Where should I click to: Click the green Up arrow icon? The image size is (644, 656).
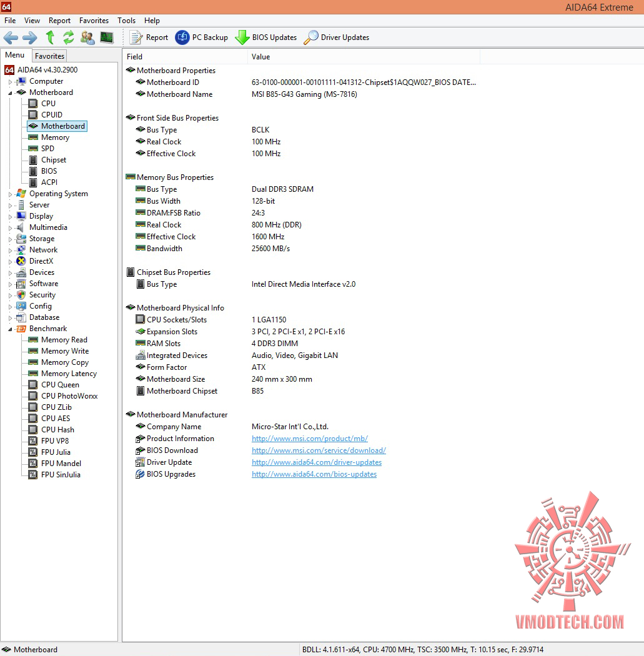50,37
